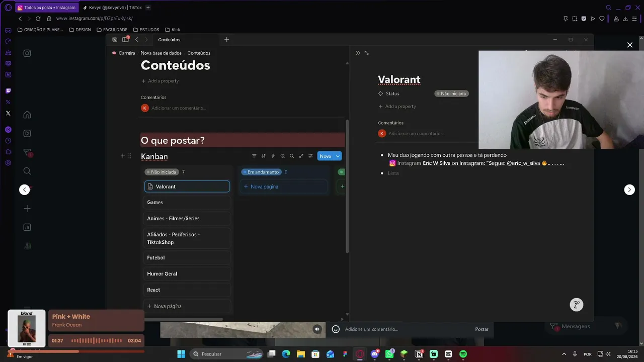Click Carreira in Notion breadcrumb
644x362 pixels.
click(123, 53)
